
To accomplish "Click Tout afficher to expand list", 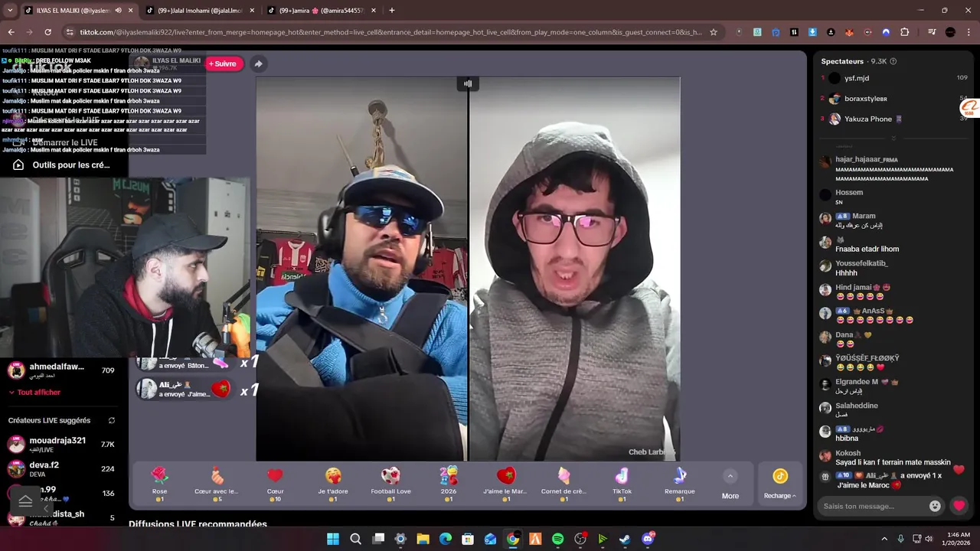I will (x=34, y=392).
